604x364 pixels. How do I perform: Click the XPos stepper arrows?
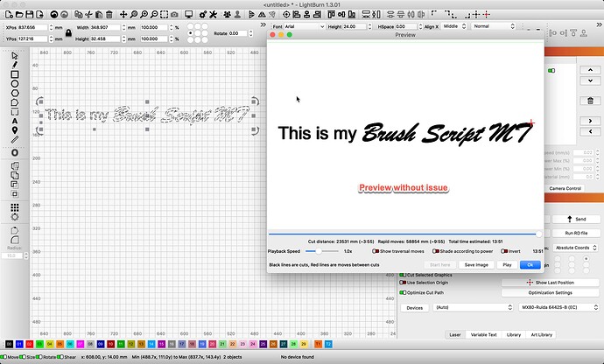pos(52,27)
